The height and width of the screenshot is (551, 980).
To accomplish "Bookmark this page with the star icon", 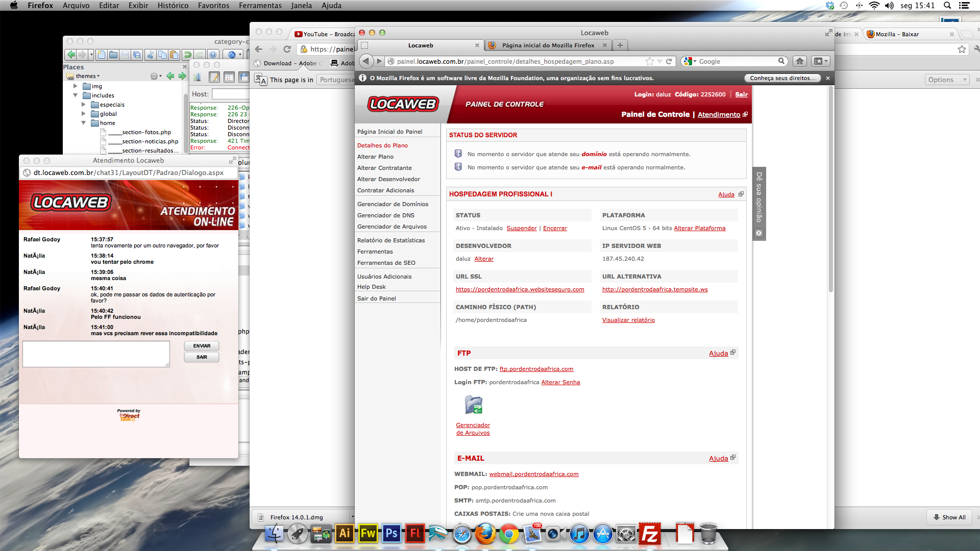I will [649, 61].
